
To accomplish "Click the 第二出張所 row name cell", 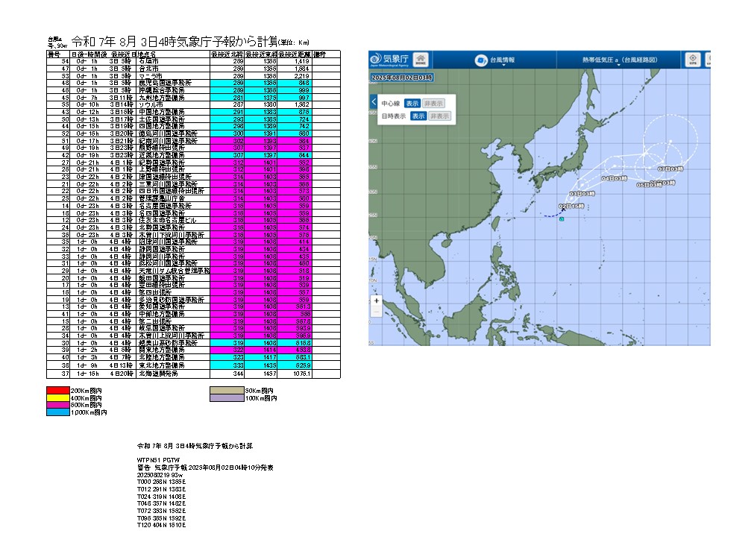I will tap(173, 321).
